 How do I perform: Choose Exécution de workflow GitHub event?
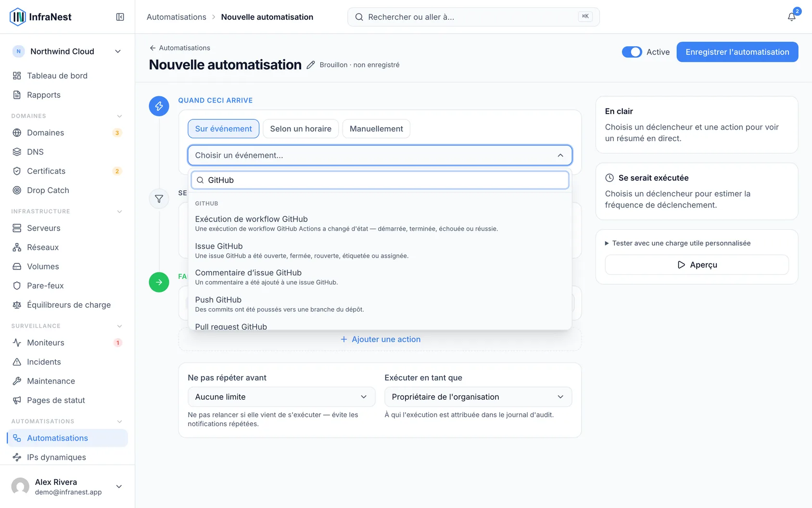pos(380,223)
